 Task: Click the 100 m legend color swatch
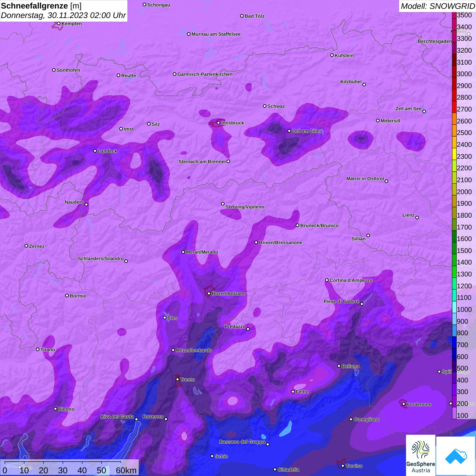coord(454,413)
